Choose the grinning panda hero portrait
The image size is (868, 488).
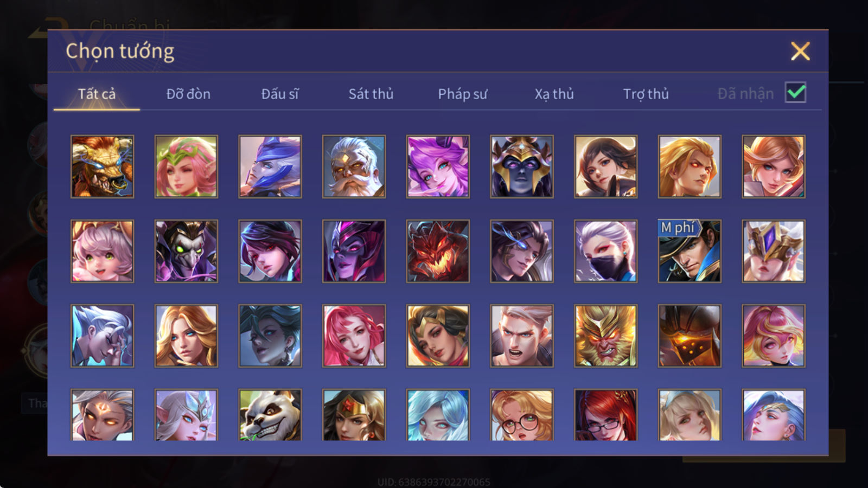click(270, 415)
